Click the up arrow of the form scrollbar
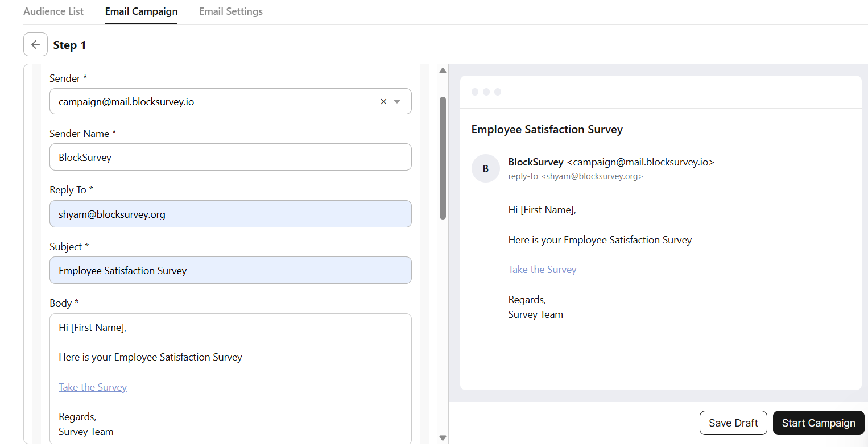This screenshot has height=447, width=868. pos(443,71)
